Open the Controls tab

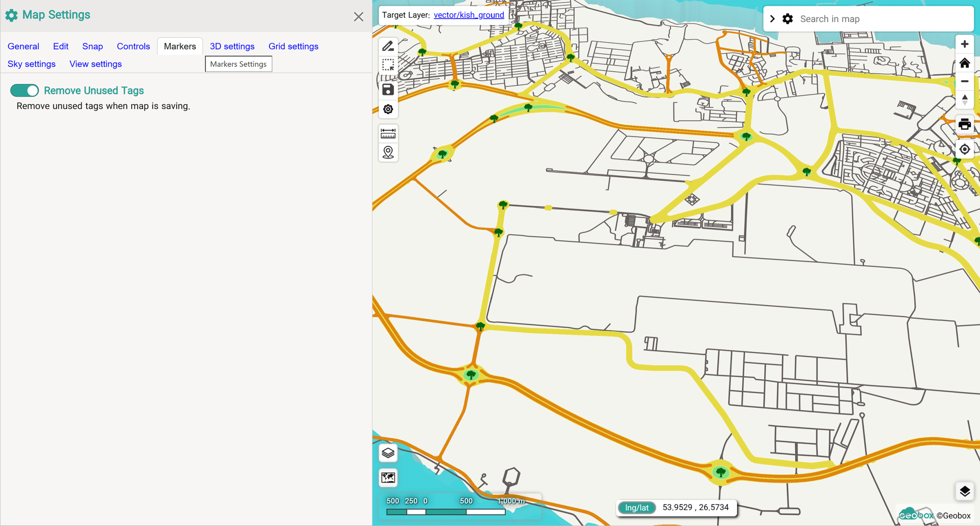click(133, 46)
